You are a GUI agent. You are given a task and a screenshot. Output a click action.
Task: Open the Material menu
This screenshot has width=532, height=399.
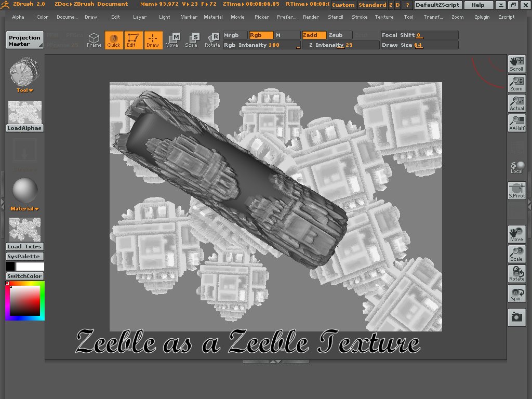point(213,17)
